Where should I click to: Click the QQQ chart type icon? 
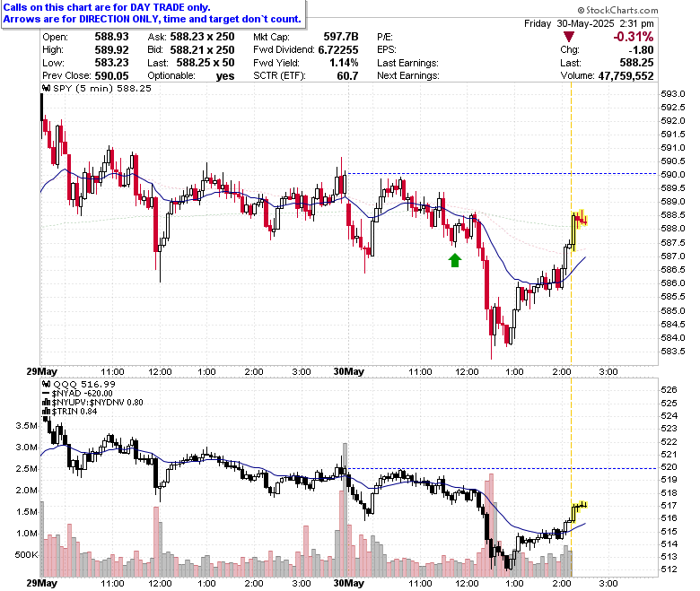[x=47, y=384]
